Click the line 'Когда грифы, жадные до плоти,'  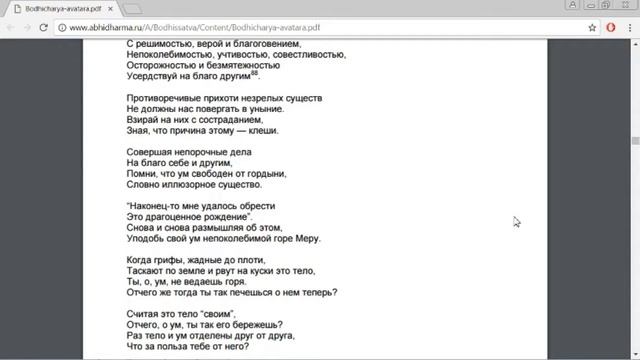(x=196, y=260)
